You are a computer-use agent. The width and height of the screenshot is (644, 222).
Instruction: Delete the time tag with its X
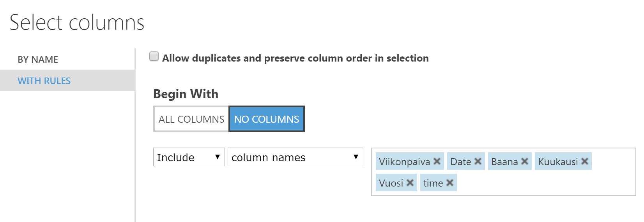point(450,183)
